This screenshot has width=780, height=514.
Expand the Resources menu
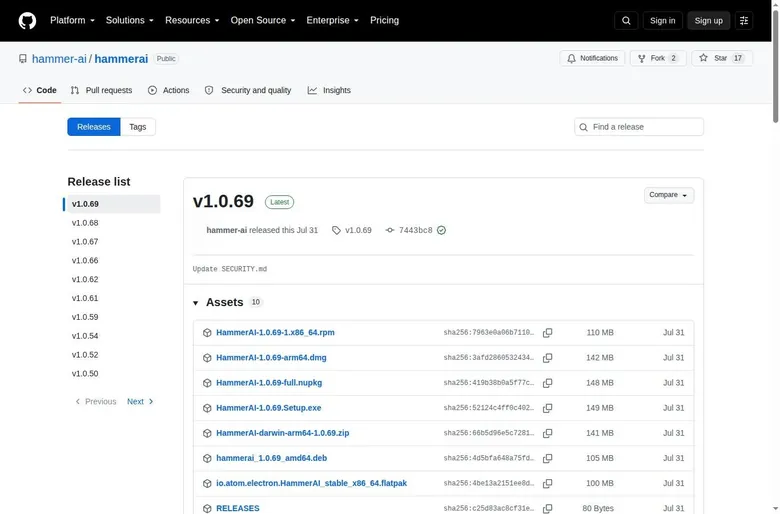pos(192,20)
